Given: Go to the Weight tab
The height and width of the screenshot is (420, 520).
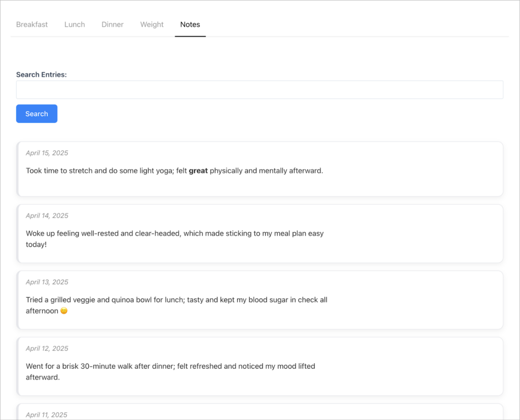Looking at the screenshot, I should point(152,24).
